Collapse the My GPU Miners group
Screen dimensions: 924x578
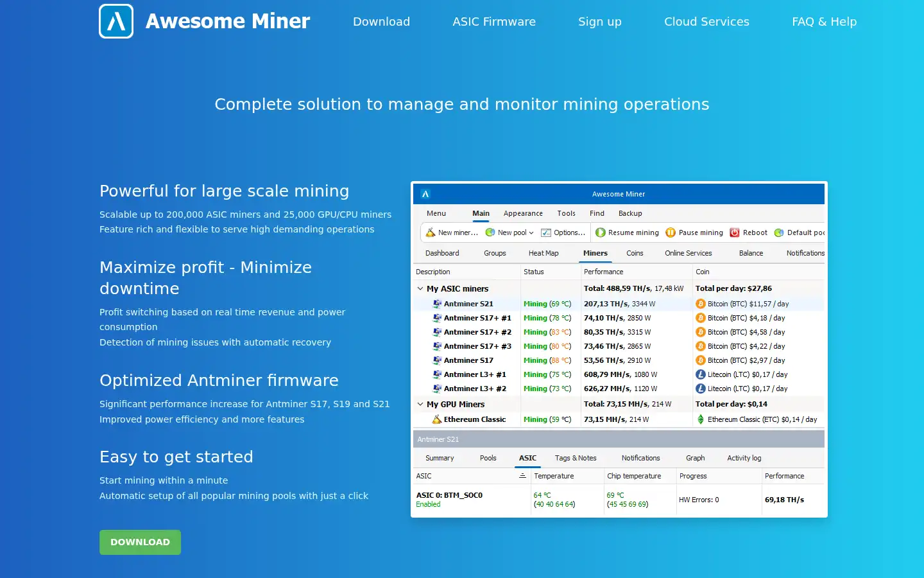click(420, 405)
